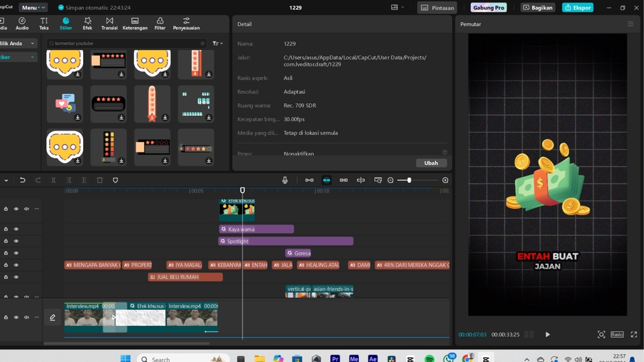Select the yellow speech bubble sticker in bottom row
644x362 pixels.
pos(64,147)
